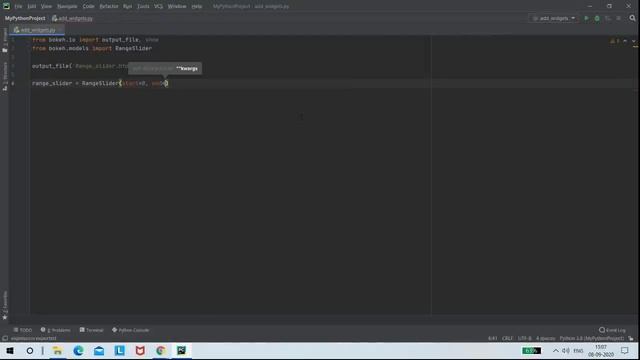The width and height of the screenshot is (640, 360).
Task: Switch to PyCharm from taskbar
Action: [181, 351]
